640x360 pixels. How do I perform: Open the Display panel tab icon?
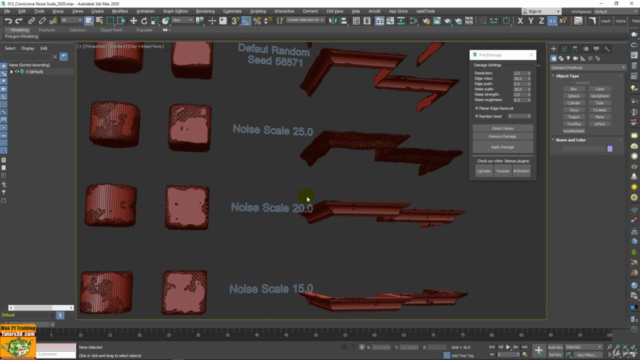pyautogui.click(x=596, y=49)
